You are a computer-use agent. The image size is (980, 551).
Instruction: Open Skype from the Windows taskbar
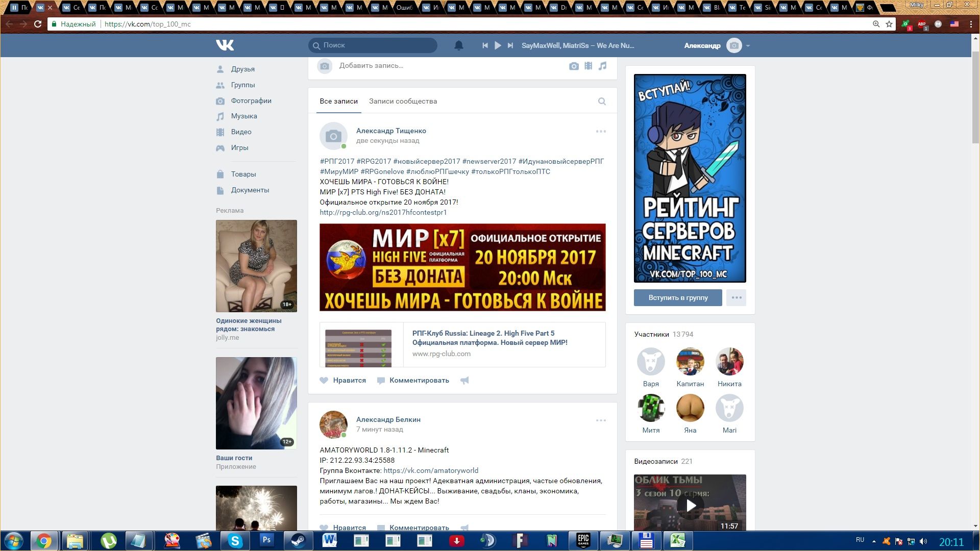(x=235, y=540)
